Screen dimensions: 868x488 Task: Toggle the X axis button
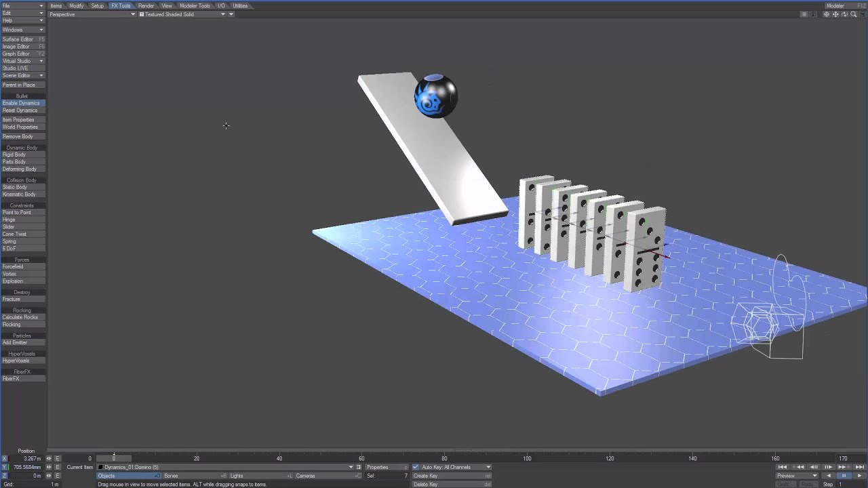point(4,459)
